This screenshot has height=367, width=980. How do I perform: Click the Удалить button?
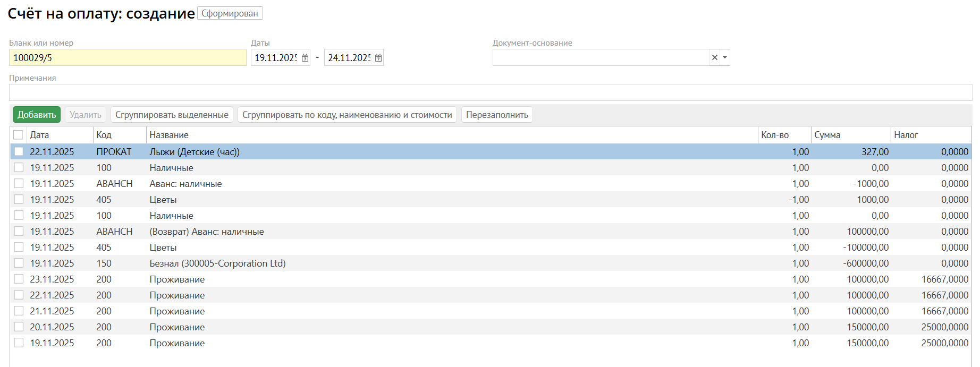(86, 115)
